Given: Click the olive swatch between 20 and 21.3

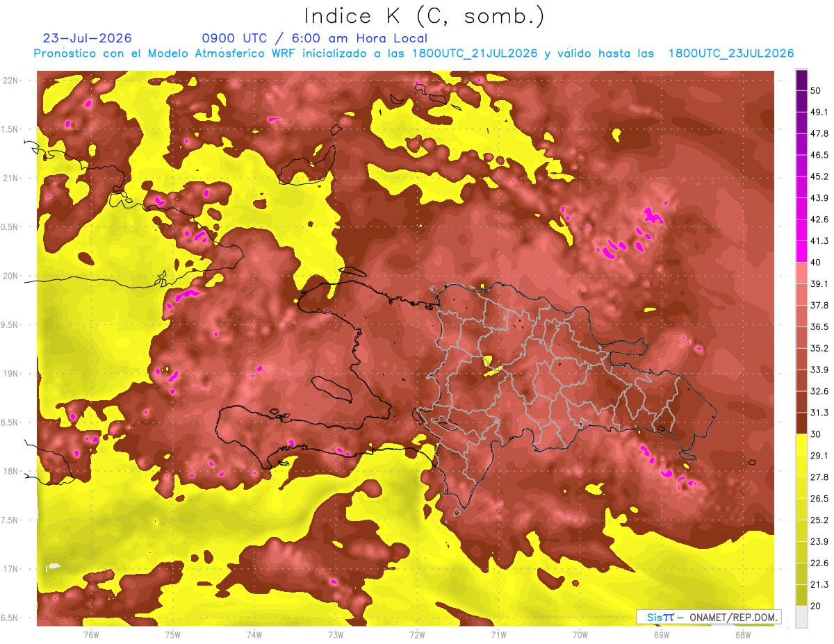Looking at the screenshot, I should pos(801,595).
